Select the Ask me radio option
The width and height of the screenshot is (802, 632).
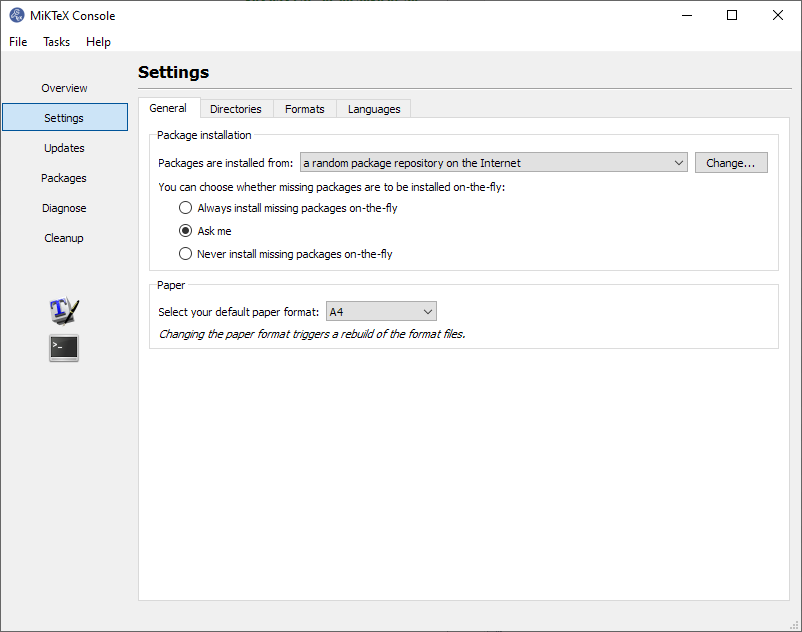tap(185, 231)
